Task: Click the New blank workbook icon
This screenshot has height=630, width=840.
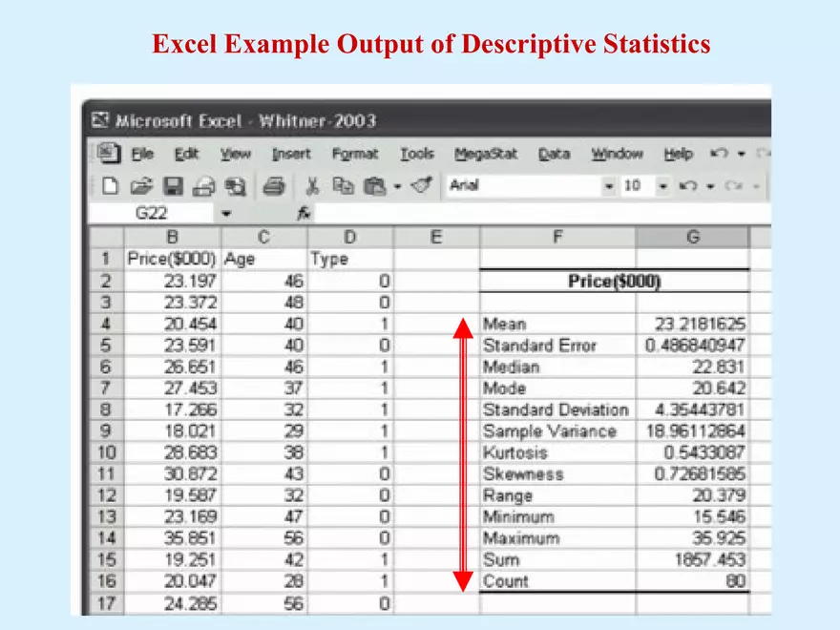Action: point(110,186)
